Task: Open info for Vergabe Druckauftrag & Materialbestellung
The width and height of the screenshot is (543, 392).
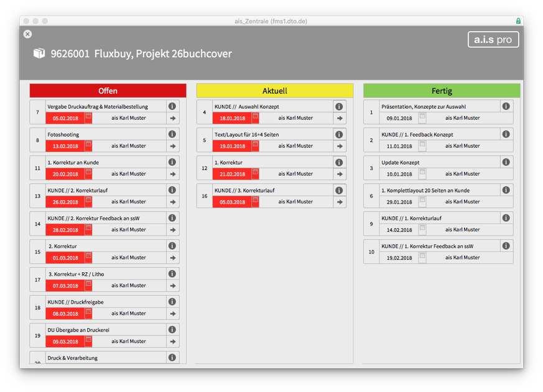Action: pyautogui.click(x=172, y=106)
